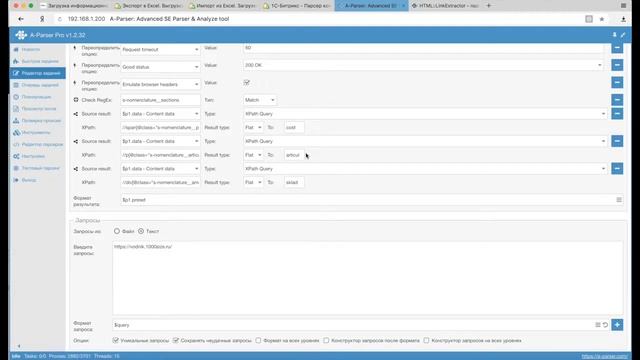Select the Текст queries source radio

(x=141, y=231)
